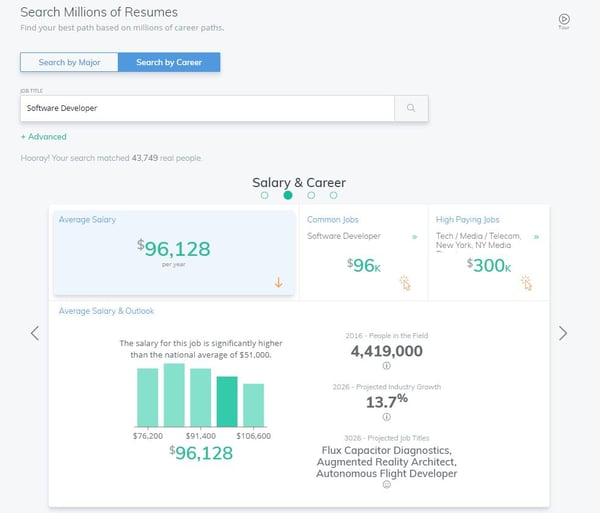Click the 4,419,000 people figure
The image size is (600, 513).
click(386, 351)
